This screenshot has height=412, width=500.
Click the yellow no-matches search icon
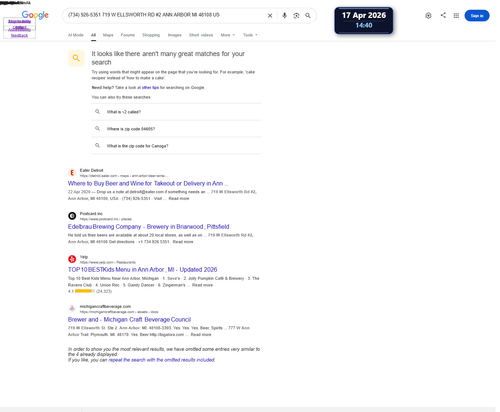(76, 58)
